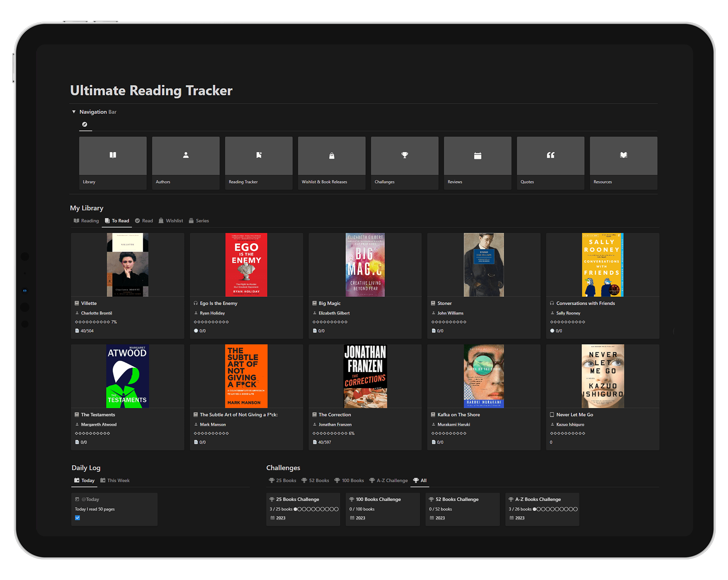Image resolution: width=728 pixels, height=580 pixels.
Task: Open Reviews via the calendar icon
Action: point(478,155)
